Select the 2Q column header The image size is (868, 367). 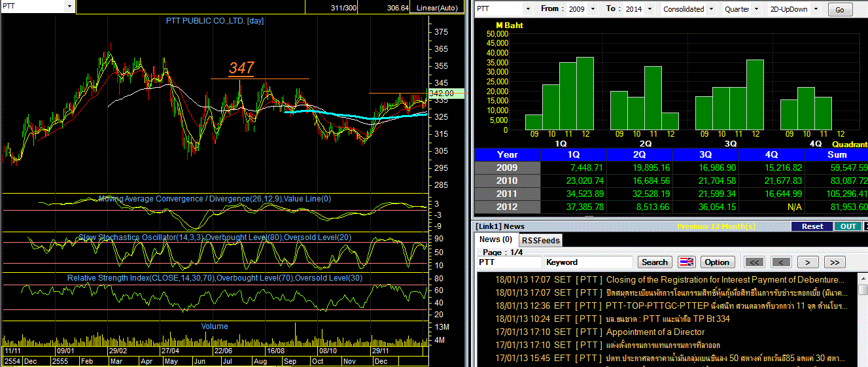click(x=640, y=154)
